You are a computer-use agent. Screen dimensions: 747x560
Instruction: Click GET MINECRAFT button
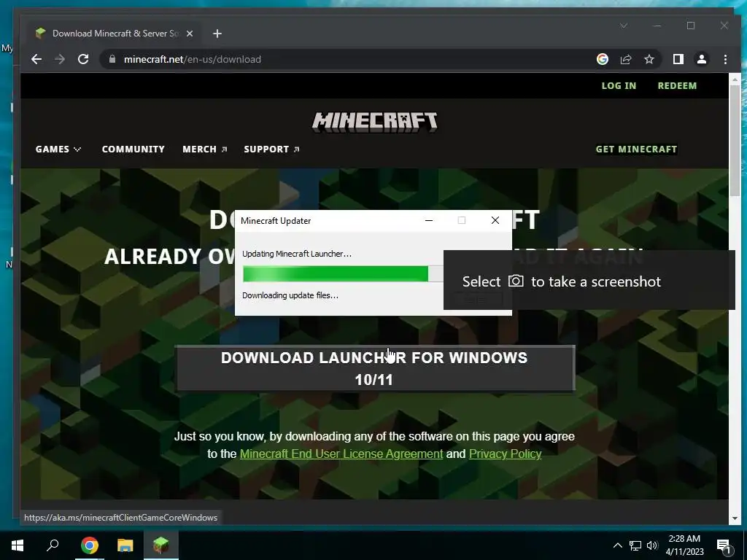(x=636, y=149)
